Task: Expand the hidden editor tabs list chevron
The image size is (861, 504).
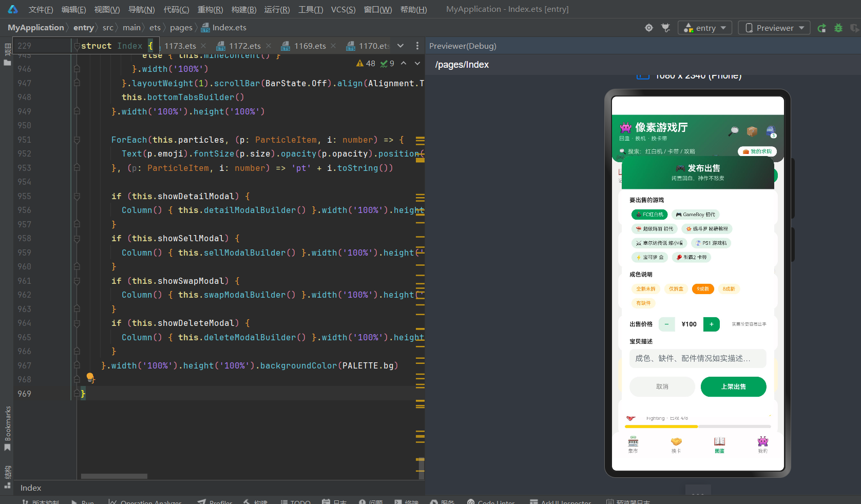Action: [400, 46]
